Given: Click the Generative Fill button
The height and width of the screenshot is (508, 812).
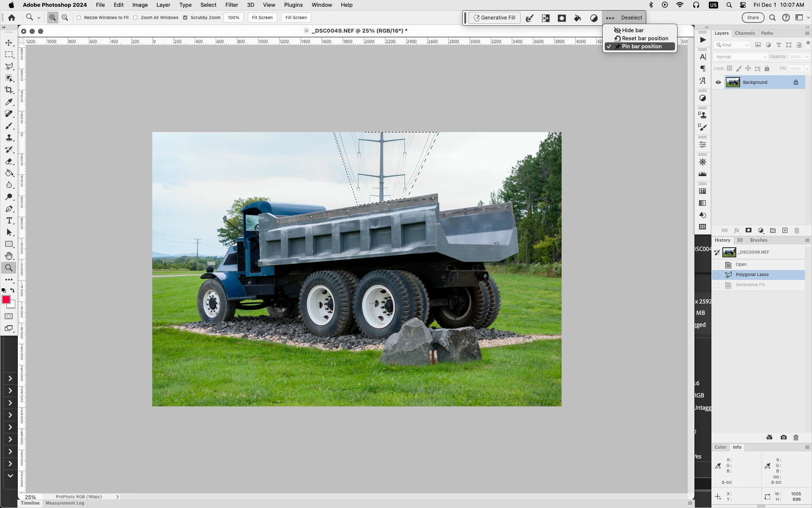Looking at the screenshot, I should [494, 18].
